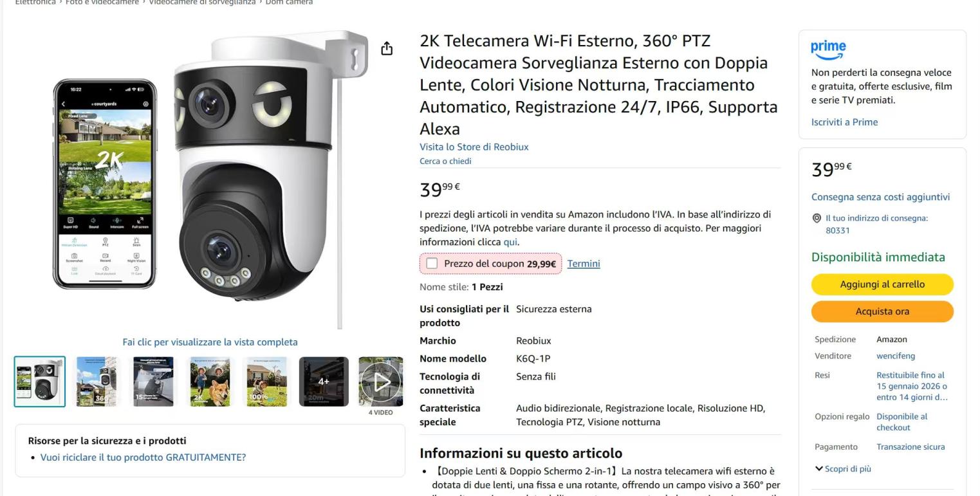The width and height of the screenshot is (980, 496).
Task: Open the coupon Termini link
Action: click(x=583, y=264)
